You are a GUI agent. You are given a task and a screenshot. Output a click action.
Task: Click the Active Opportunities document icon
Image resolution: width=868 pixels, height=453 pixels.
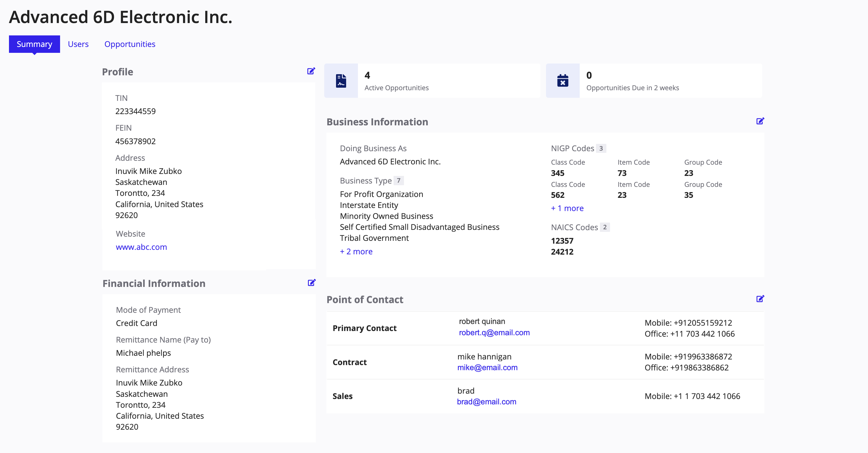[x=341, y=81]
